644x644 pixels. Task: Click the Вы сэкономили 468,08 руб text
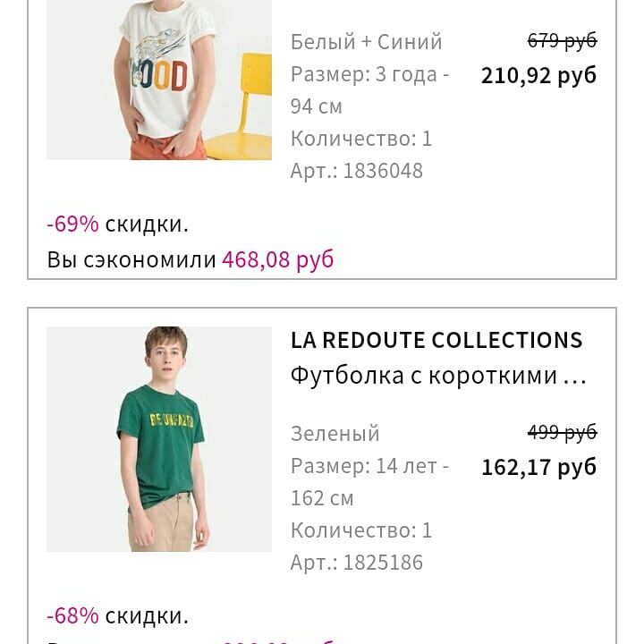(x=190, y=259)
